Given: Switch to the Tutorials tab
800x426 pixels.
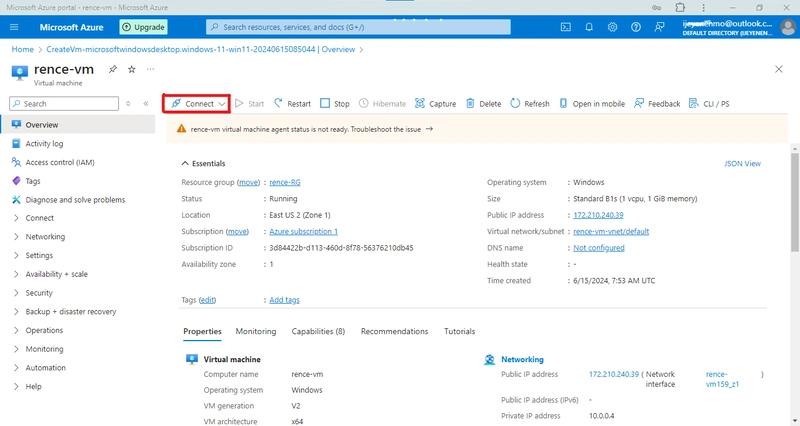Looking at the screenshot, I should 459,331.
